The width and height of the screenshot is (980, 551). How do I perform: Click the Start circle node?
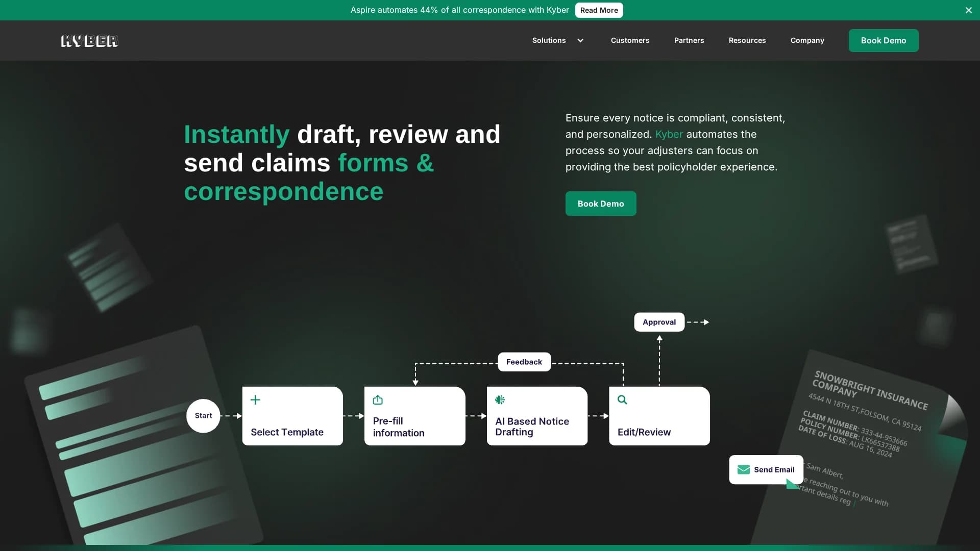(x=203, y=416)
